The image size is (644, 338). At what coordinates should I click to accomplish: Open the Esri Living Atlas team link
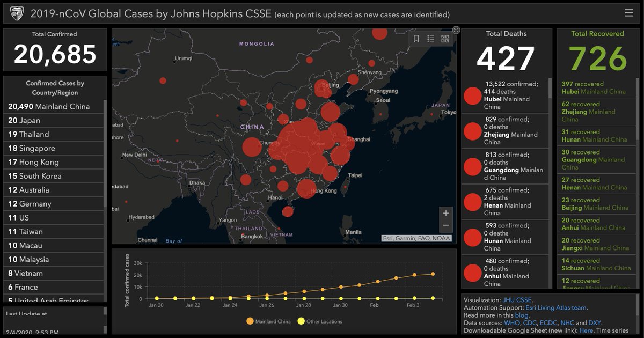coord(556,307)
